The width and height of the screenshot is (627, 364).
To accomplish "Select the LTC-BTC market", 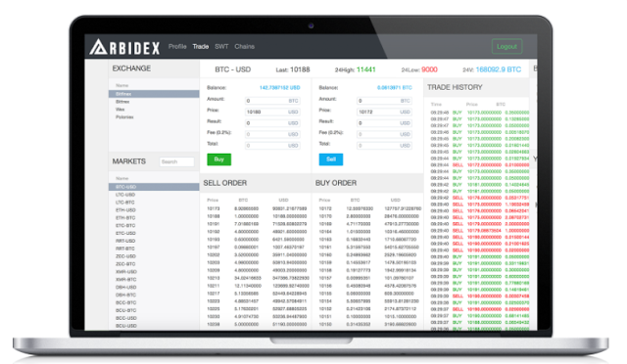I will [x=154, y=203].
